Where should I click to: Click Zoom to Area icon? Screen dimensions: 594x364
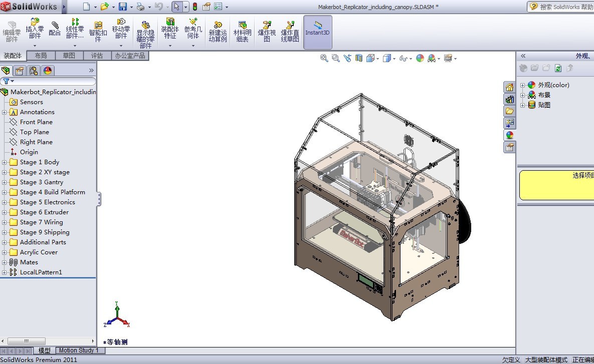[336, 58]
